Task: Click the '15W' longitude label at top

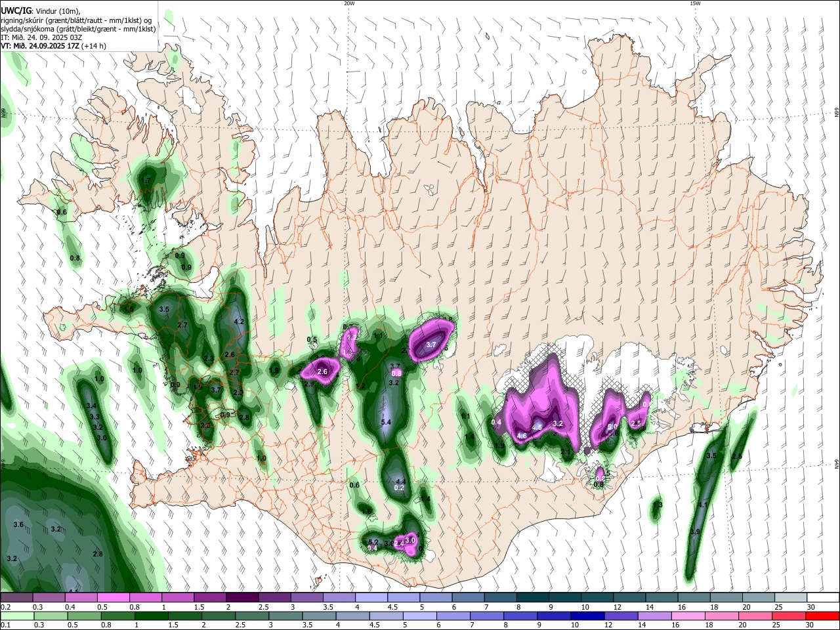Action: click(x=694, y=3)
